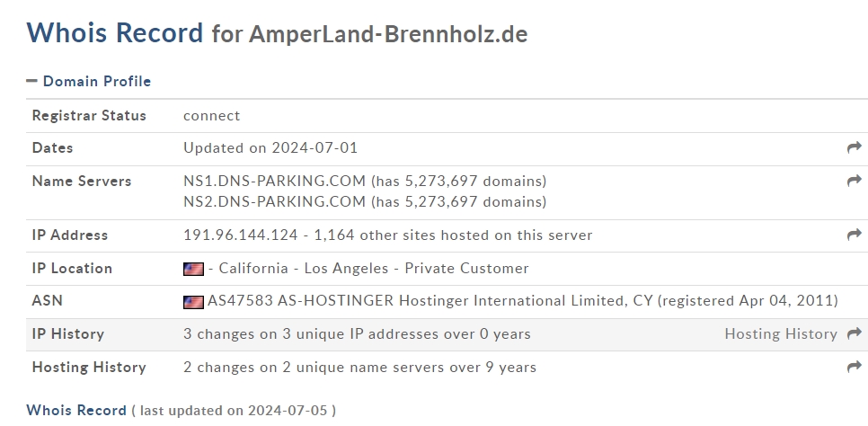Click the Whois Record last updated heading
868x426 pixels.
click(x=181, y=411)
